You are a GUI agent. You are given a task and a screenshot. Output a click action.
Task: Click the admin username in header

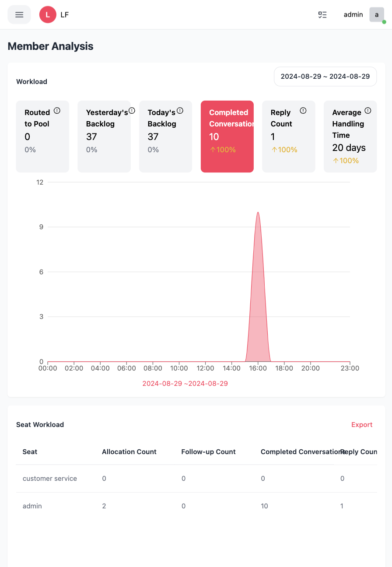tap(353, 14)
